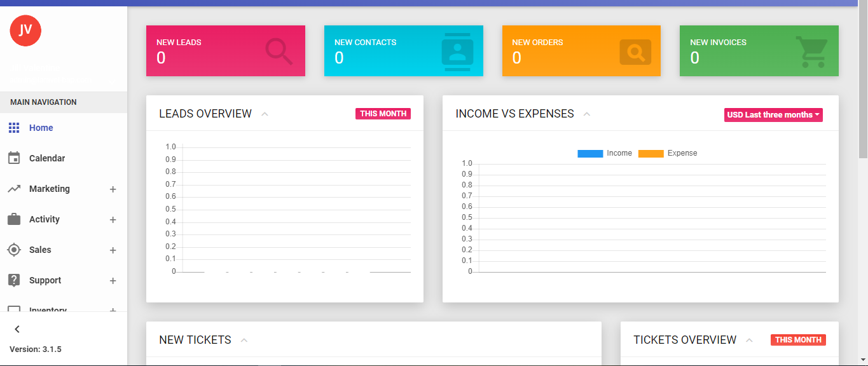Open the Support question mark icon

(x=14, y=280)
